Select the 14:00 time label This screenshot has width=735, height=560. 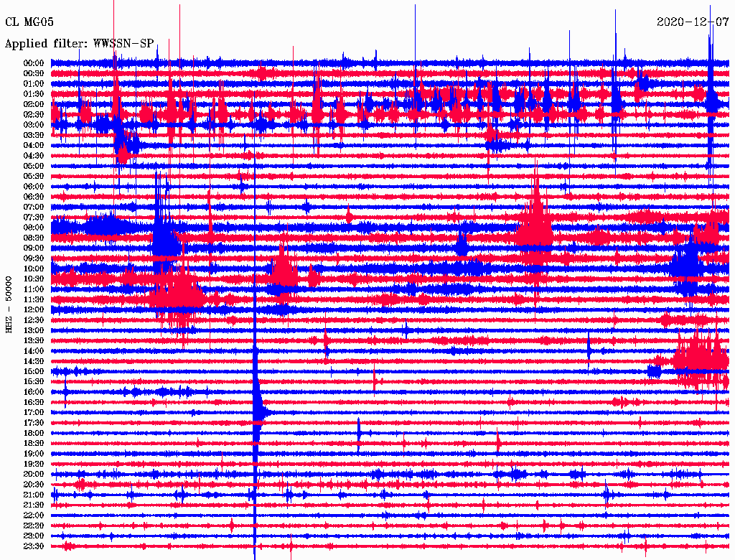33,351
